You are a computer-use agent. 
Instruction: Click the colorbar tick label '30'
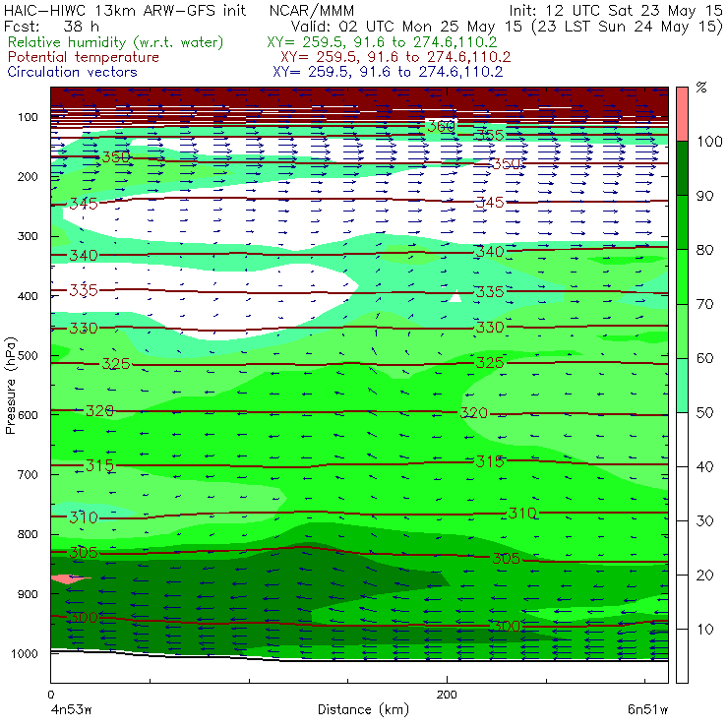tap(704, 521)
